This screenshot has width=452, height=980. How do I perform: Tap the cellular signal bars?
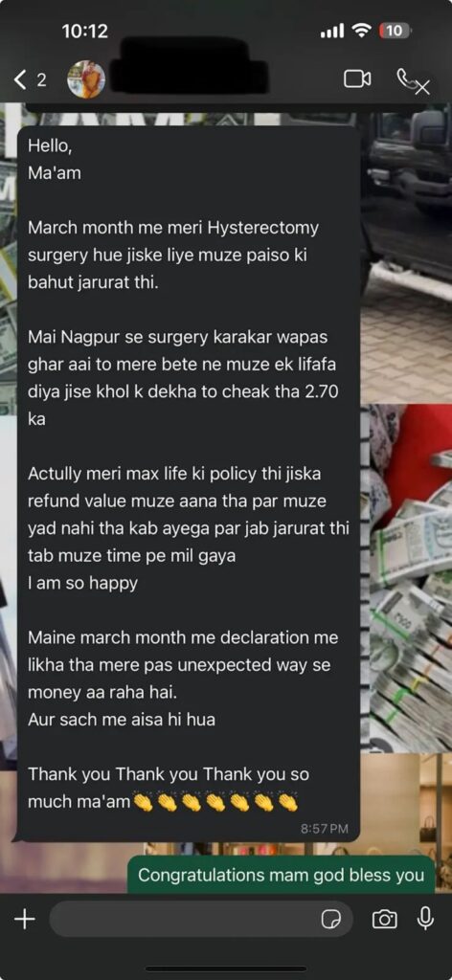[332, 32]
